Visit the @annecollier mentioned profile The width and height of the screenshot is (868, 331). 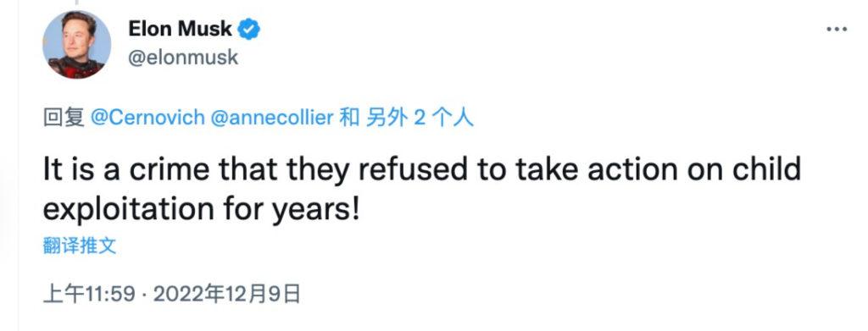click(x=273, y=118)
